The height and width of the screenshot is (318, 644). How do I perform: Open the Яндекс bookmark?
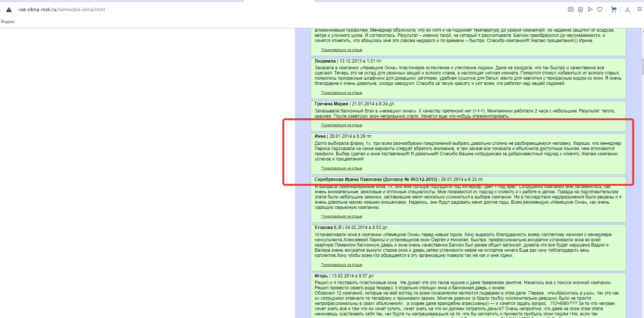[x=8, y=22]
